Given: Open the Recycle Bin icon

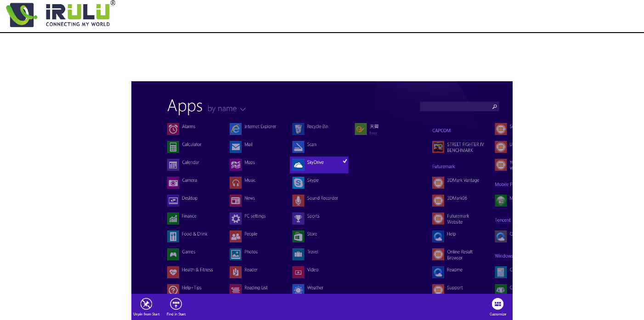Looking at the screenshot, I should point(298,129).
